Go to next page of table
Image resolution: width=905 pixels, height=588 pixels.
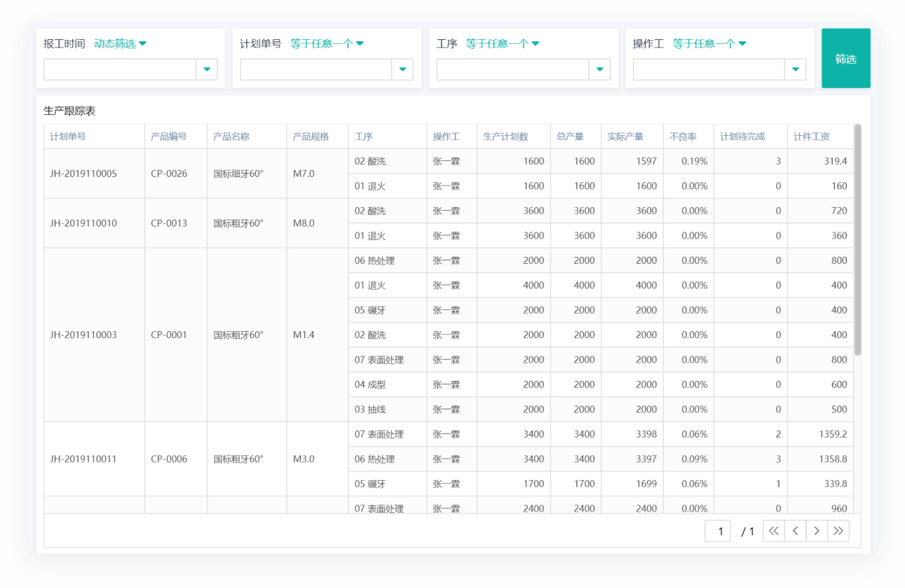817,531
